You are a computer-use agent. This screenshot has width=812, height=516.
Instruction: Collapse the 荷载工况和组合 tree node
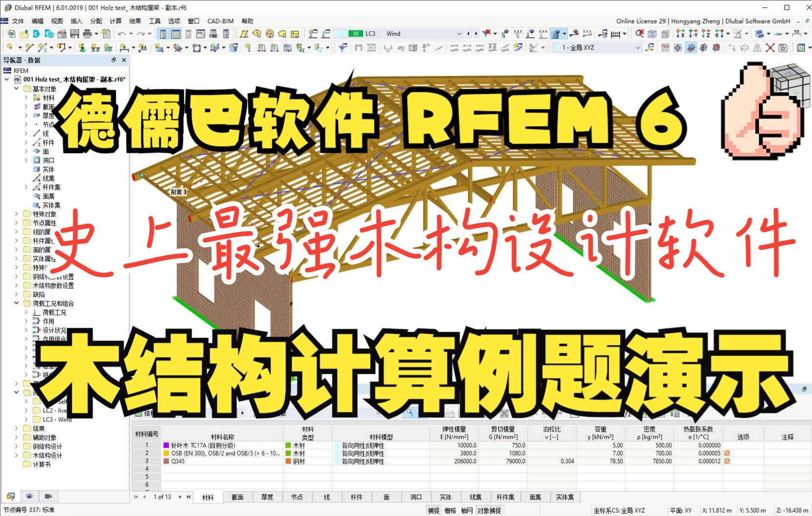tap(17, 303)
